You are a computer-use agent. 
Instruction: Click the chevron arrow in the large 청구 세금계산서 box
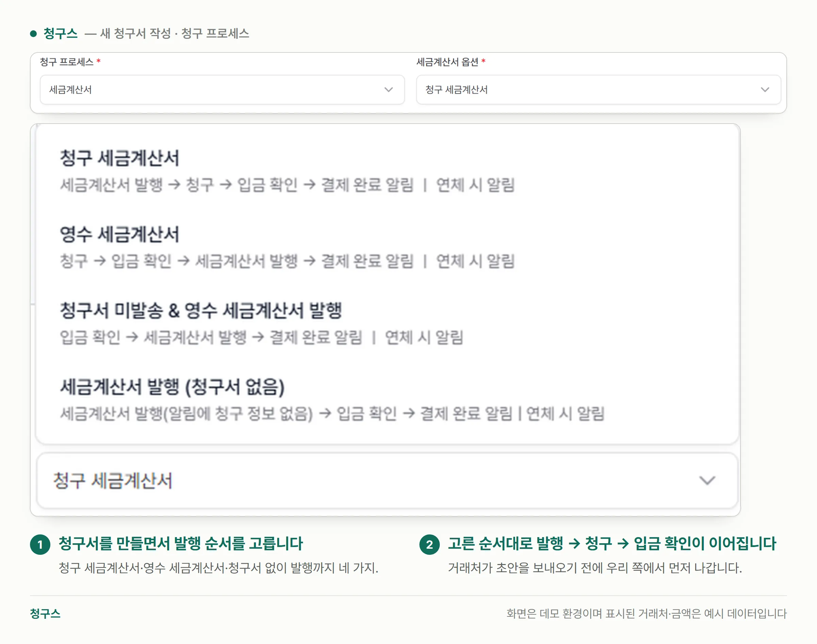tap(707, 480)
